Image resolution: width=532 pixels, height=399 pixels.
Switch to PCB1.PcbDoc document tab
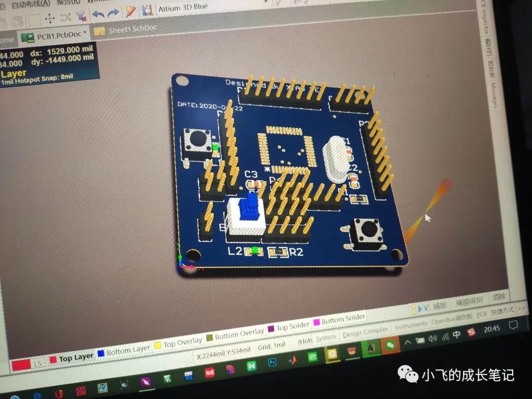[54, 35]
